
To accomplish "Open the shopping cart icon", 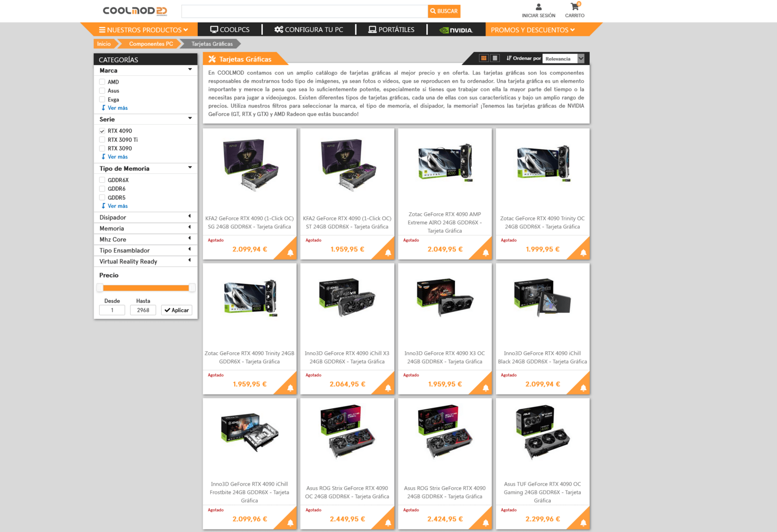I will point(575,6).
